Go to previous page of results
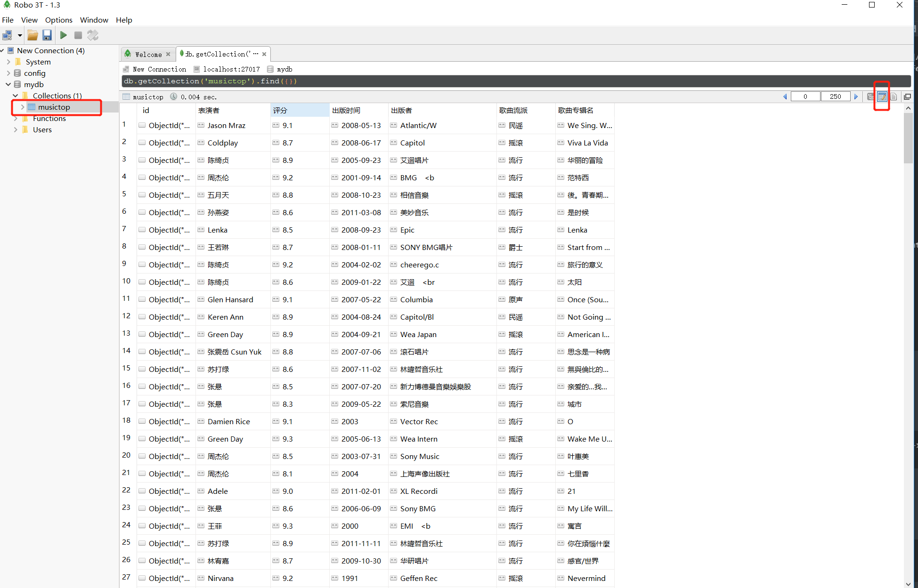 (x=785, y=97)
